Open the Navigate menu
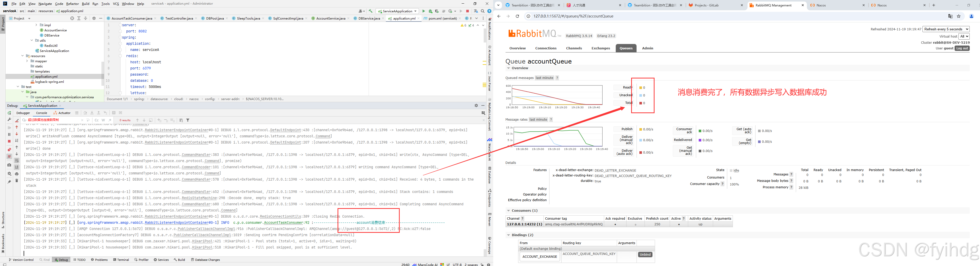Screen dimensions: 980x266 (x=45, y=4)
